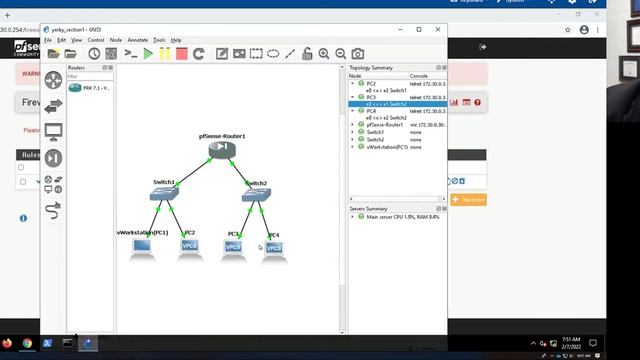
Task: Open the File menu
Action: click(48, 40)
